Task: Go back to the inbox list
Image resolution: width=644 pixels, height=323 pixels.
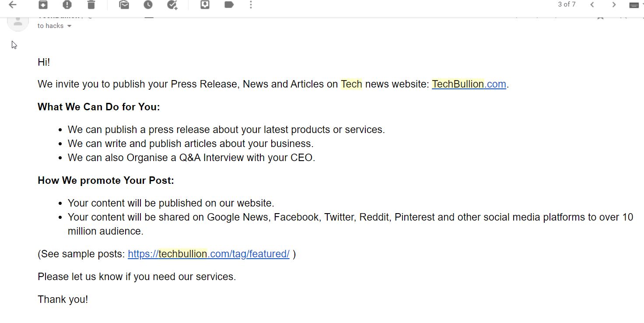Action: pyautogui.click(x=13, y=5)
